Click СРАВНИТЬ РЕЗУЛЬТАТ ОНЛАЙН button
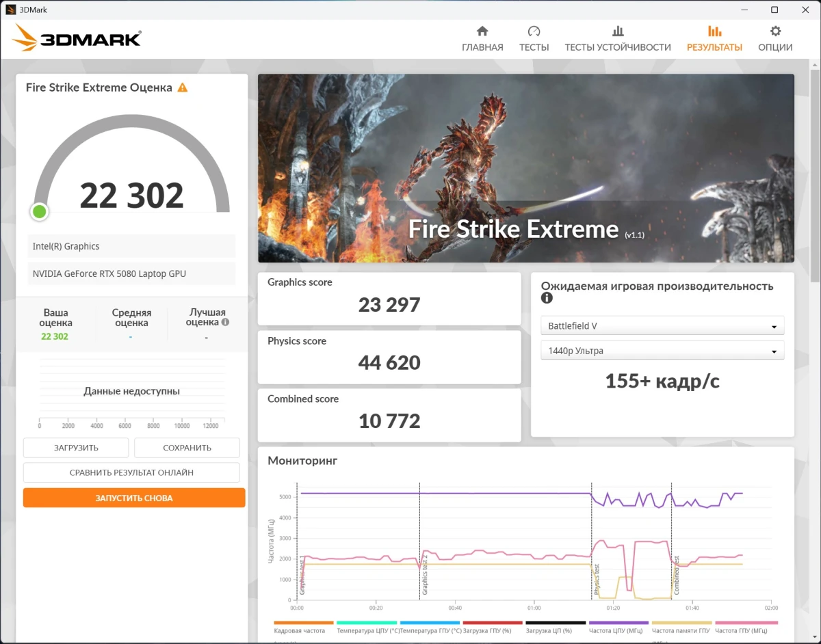821x644 pixels. point(131,472)
